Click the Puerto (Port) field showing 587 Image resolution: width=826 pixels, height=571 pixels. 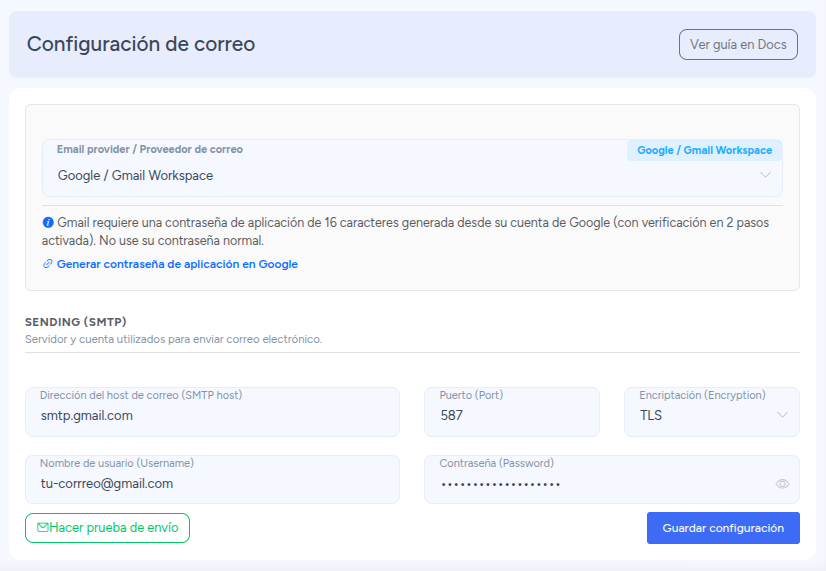click(512, 412)
